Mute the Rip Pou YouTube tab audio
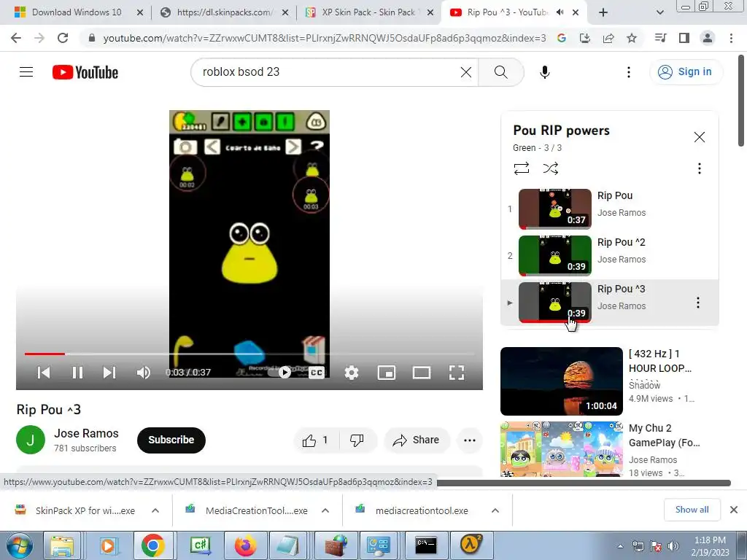The width and height of the screenshot is (747, 560). (x=560, y=12)
